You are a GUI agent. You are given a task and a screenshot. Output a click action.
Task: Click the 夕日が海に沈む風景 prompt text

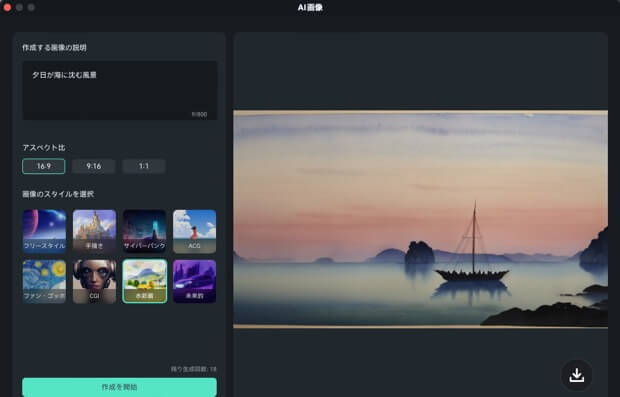pyautogui.click(x=64, y=75)
